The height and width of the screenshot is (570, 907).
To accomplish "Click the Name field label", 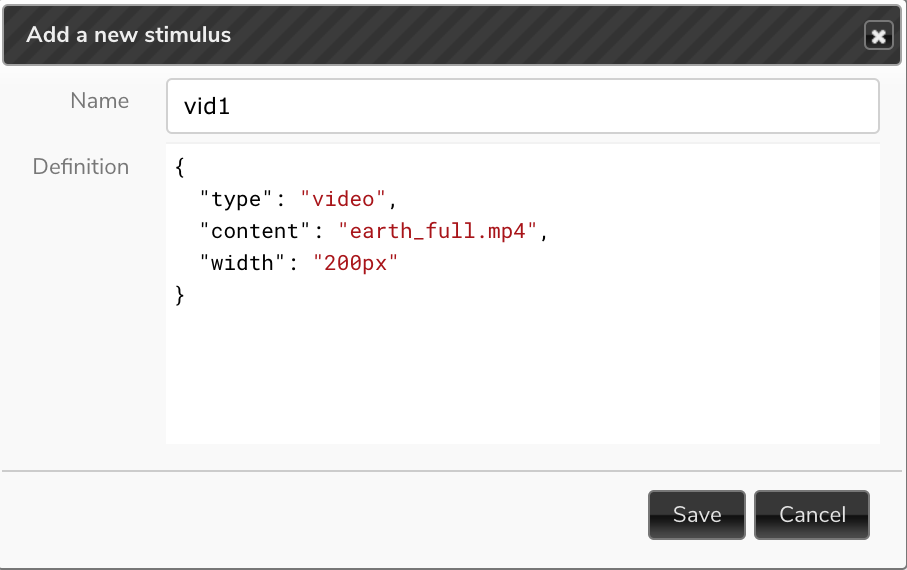I will [x=99, y=101].
